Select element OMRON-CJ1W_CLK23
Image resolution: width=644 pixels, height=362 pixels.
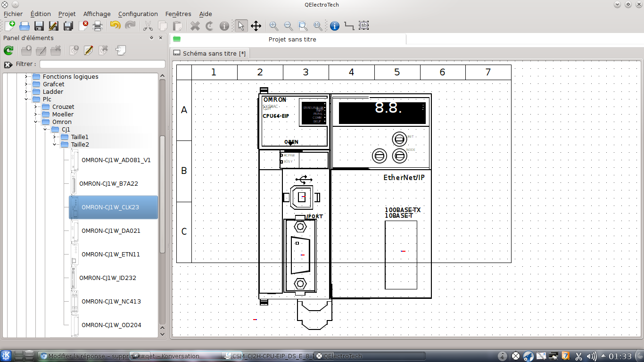(x=114, y=207)
